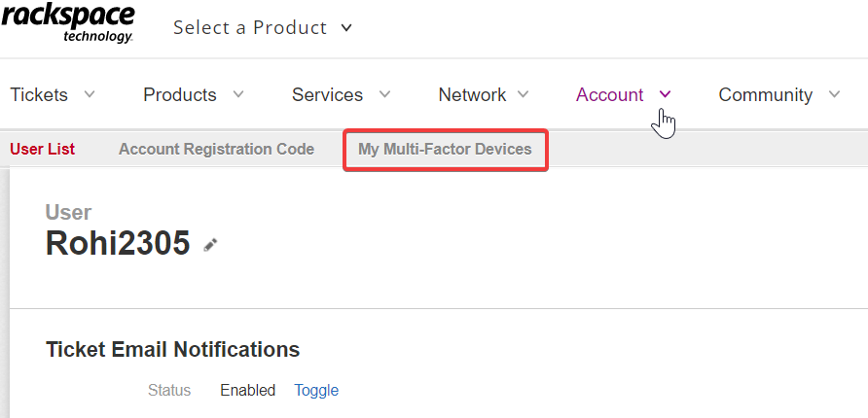Expand the chevron arrow beside Tickets
The image size is (868, 418).
tap(90, 94)
